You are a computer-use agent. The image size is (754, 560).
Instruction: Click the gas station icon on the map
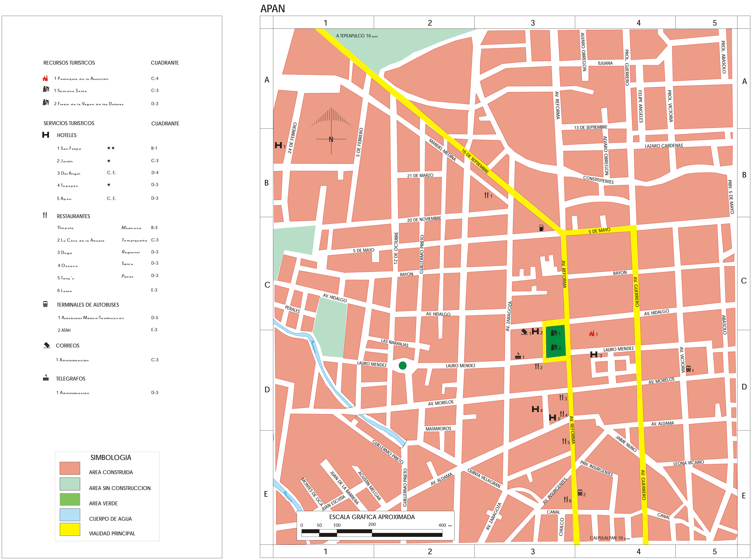pyautogui.click(x=541, y=228)
